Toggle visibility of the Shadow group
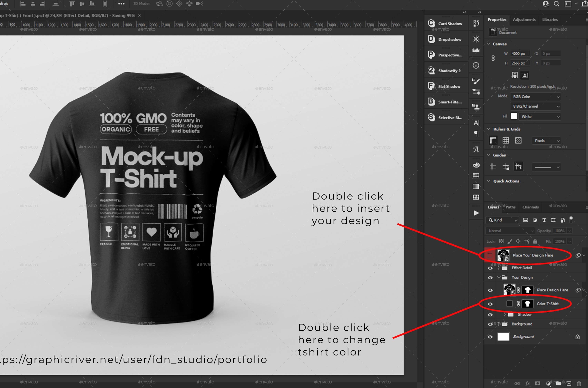 coord(490,315)
